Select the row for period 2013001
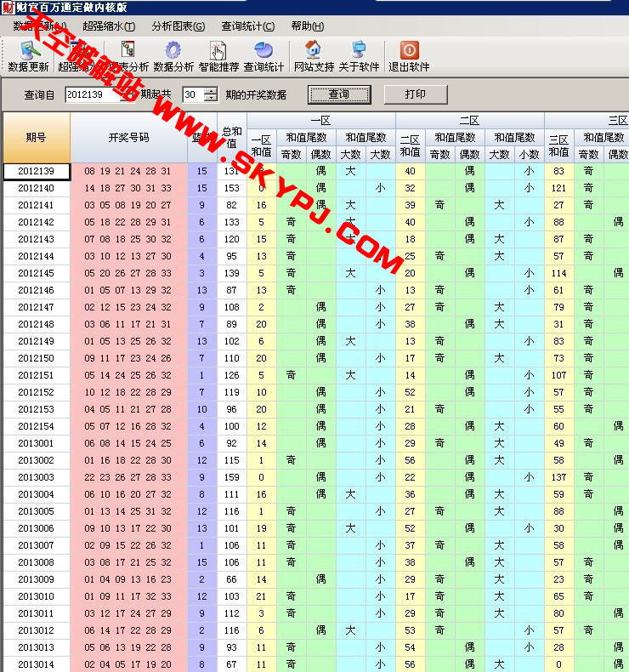 [37, 443]
